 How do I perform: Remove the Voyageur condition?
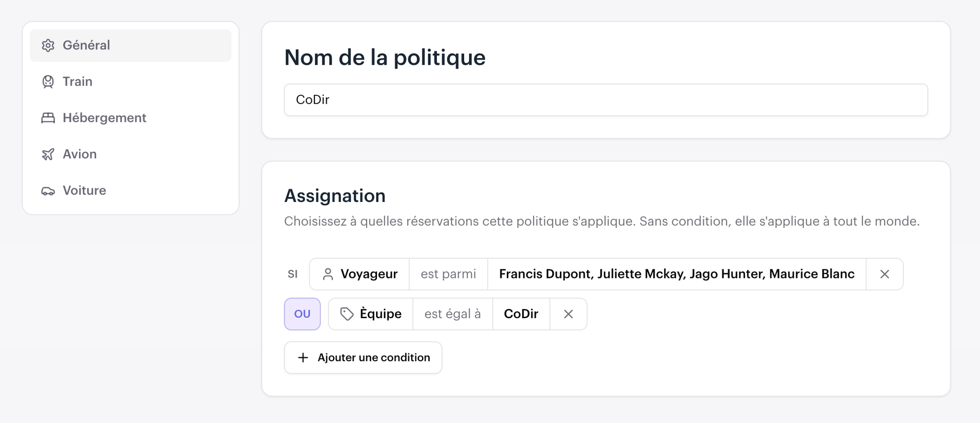pos(885,274)
